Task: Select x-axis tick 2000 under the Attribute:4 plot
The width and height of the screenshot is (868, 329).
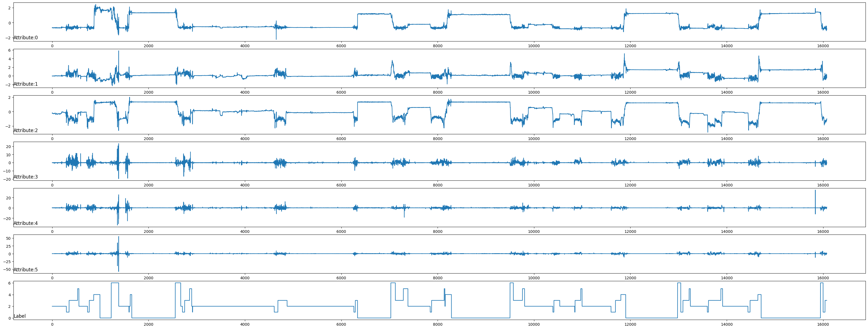Action: pos(149,232)
